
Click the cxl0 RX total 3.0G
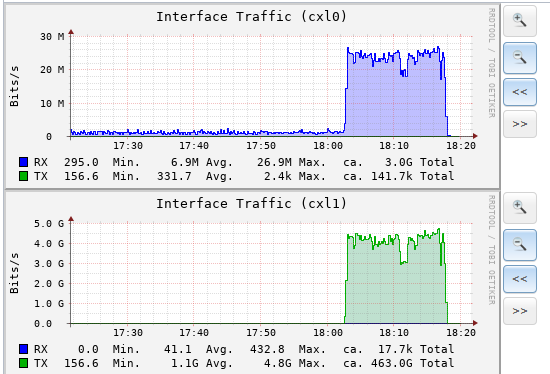398,162
